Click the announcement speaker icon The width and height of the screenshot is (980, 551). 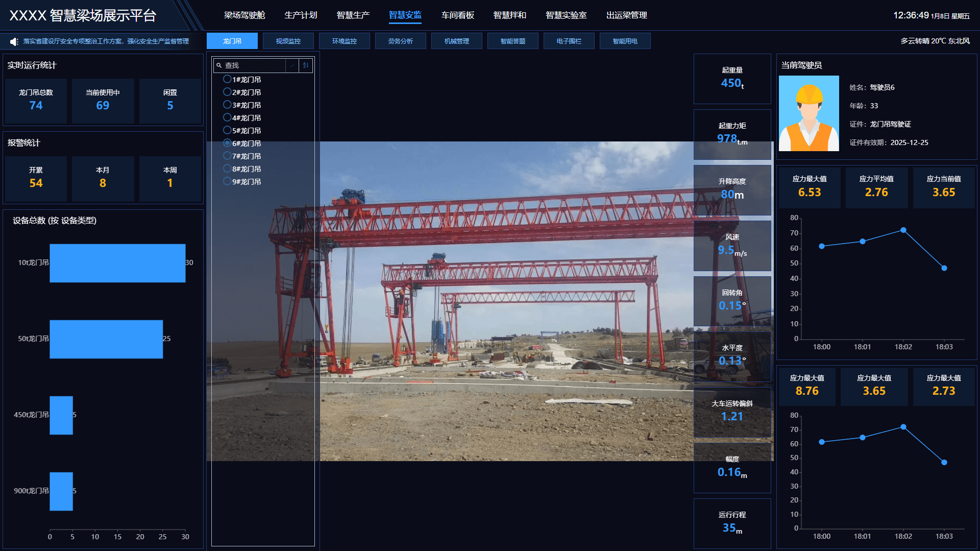14,41
